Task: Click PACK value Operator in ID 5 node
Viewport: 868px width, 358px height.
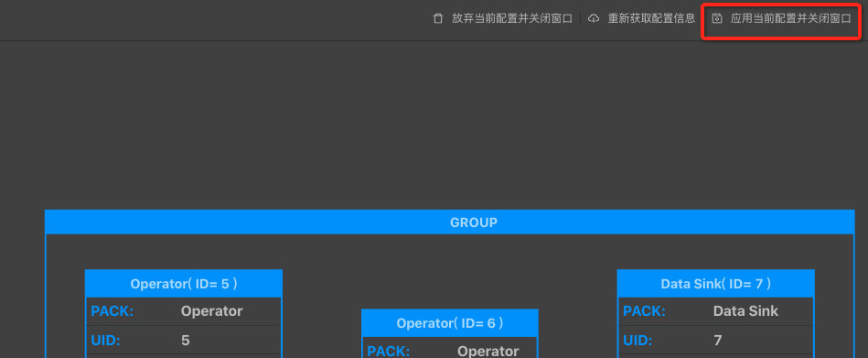Action: 211,311
